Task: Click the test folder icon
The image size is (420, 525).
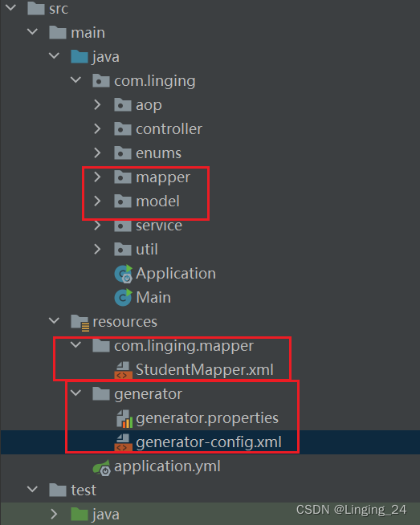Action: [x=58, y=490]
